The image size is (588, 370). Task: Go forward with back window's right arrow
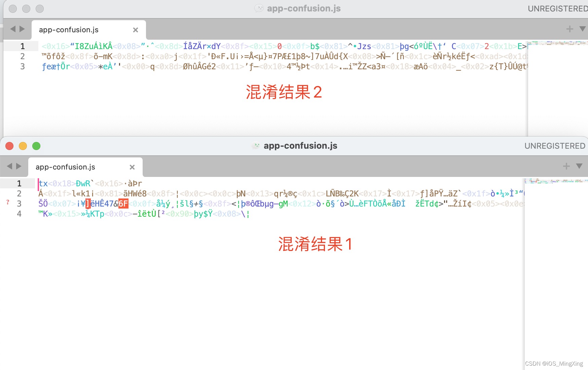(22, 29)
